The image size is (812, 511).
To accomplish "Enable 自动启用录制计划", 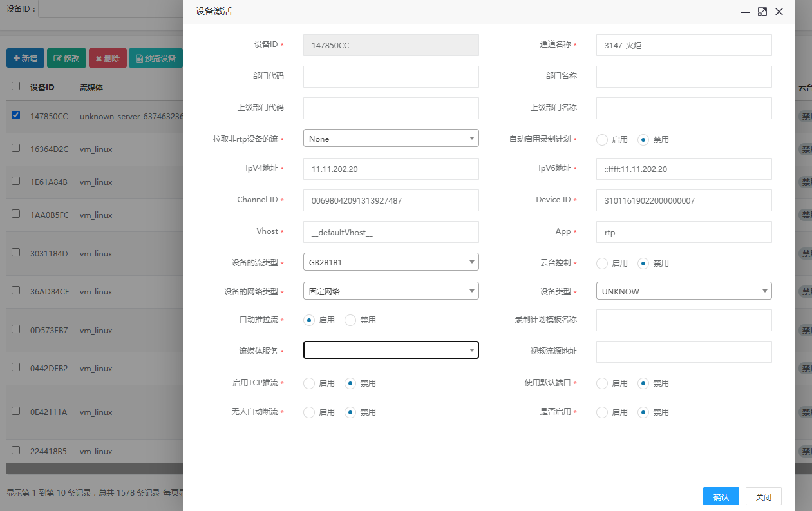I will tap(602, 139).
